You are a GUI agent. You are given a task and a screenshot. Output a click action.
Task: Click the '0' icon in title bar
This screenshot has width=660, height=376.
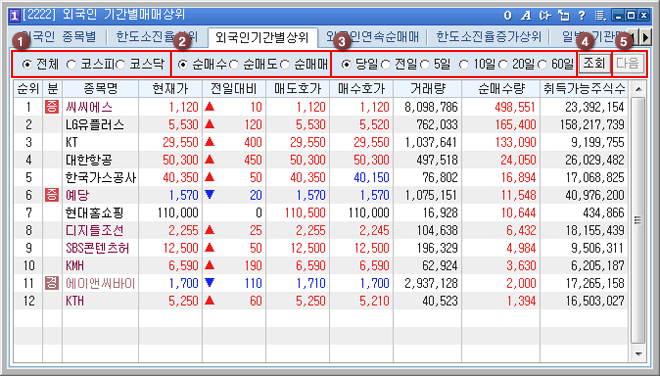pos(508,16)
